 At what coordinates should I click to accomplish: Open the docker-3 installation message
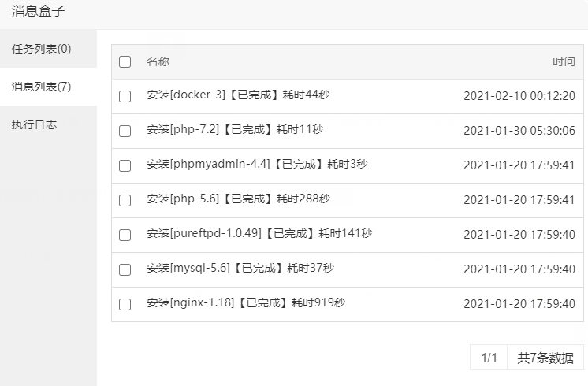point(238,95)
